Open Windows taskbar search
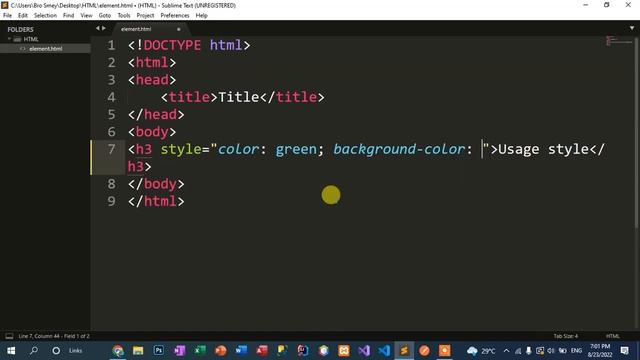 [34, 351]
